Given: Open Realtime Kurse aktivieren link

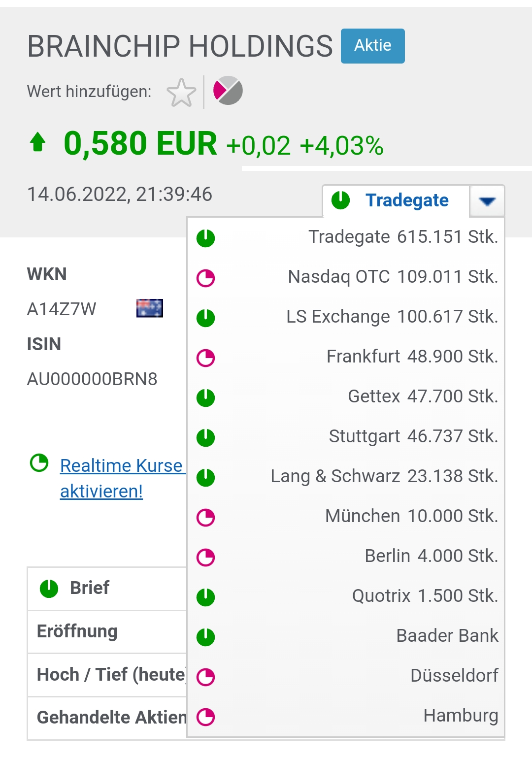Looking at the screenshot, I should pyautogui.click(x=122, y=478).
